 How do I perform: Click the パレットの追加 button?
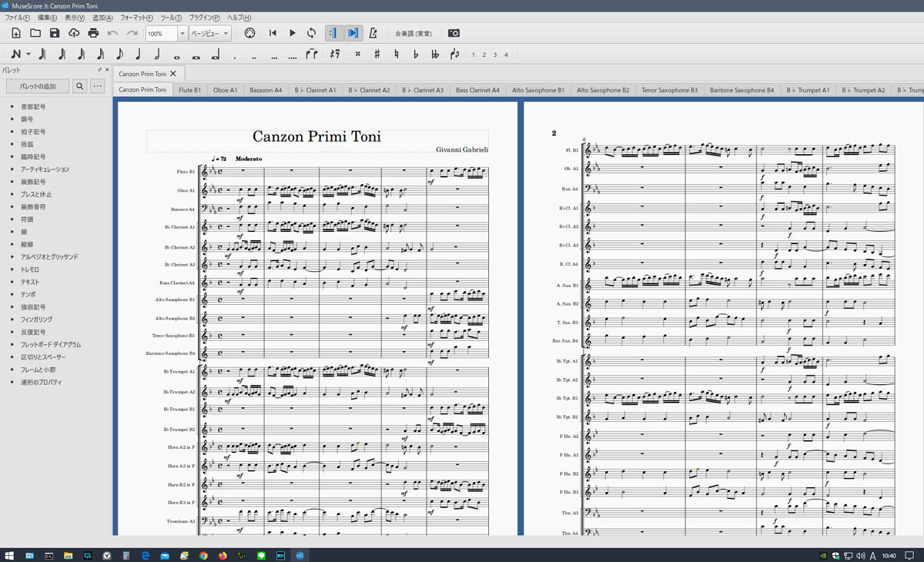[x=38, y=86]
